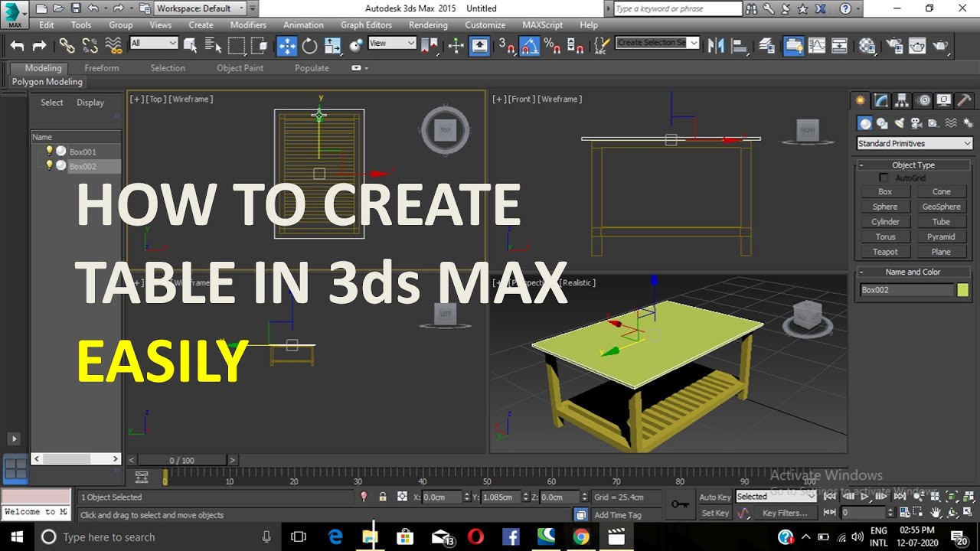The image size is (980, 551).
Task: Open Create Selection Set dropdown
Action: coord(658,43)
